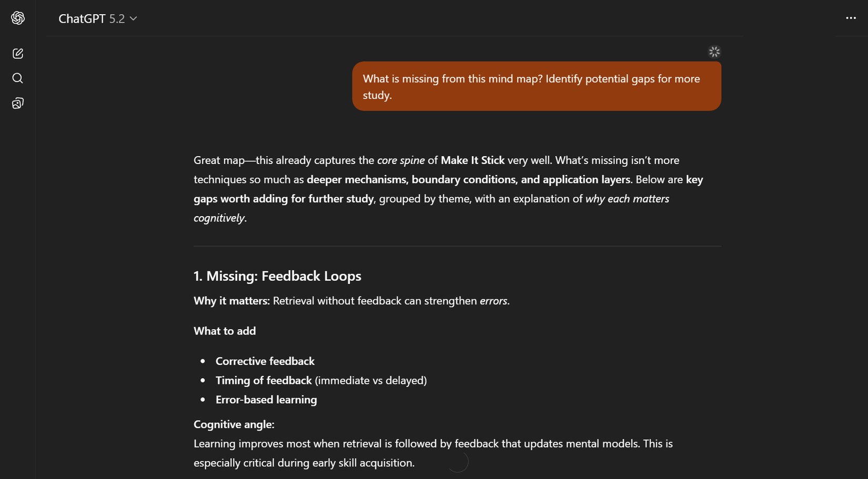
Task: Click the magnifying glass search icon
Action: [18, 78]
